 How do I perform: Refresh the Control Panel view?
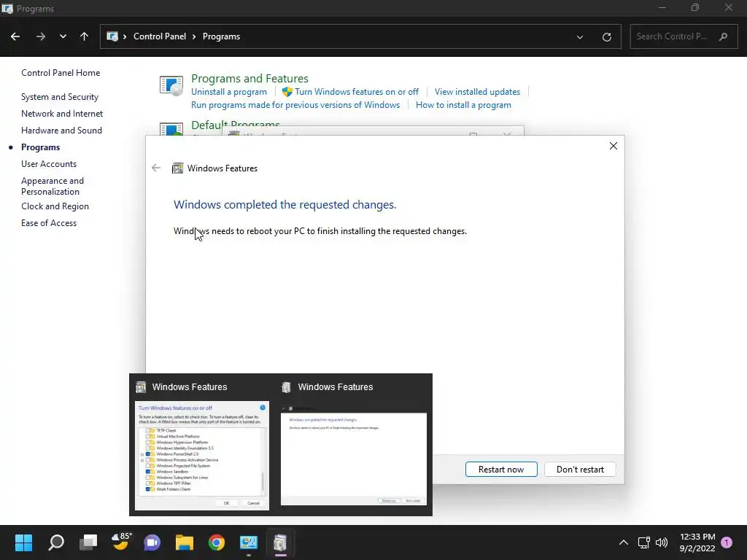coord(606,36)
